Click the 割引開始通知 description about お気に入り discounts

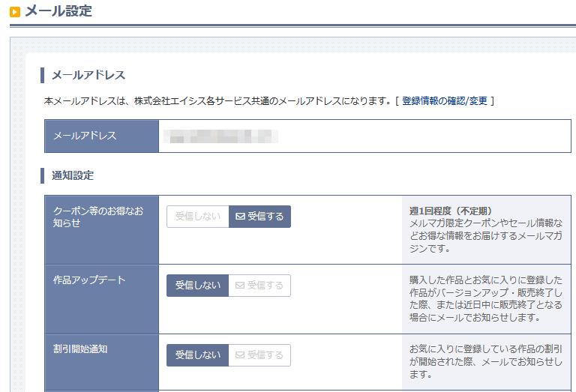point(486,361)
